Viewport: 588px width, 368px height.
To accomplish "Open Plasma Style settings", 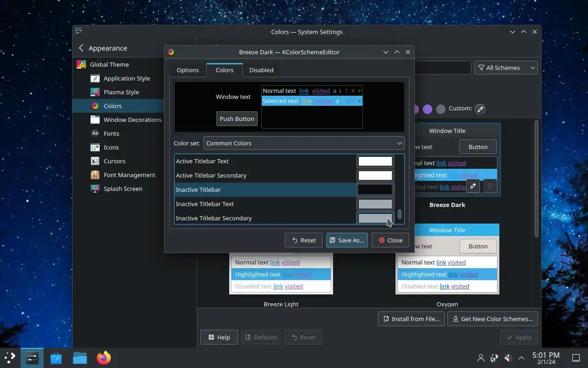I will [x=118, y=92].
